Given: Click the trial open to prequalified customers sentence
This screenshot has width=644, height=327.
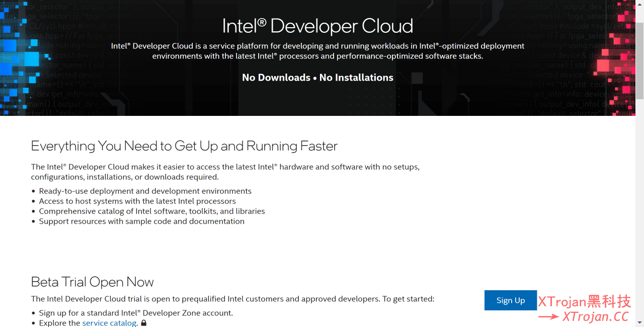Looking at the screenshot, I should (232, 299).
